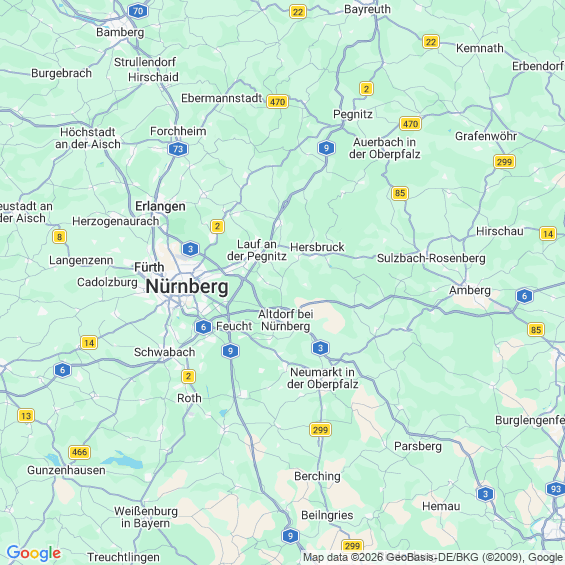
Task: Click the A3 shield near Neumarkt
Action: 320,348
